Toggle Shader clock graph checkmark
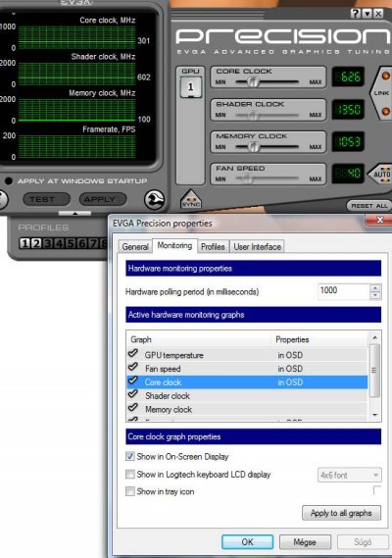Viewport: 392px width, 558px height. [133, 394]
